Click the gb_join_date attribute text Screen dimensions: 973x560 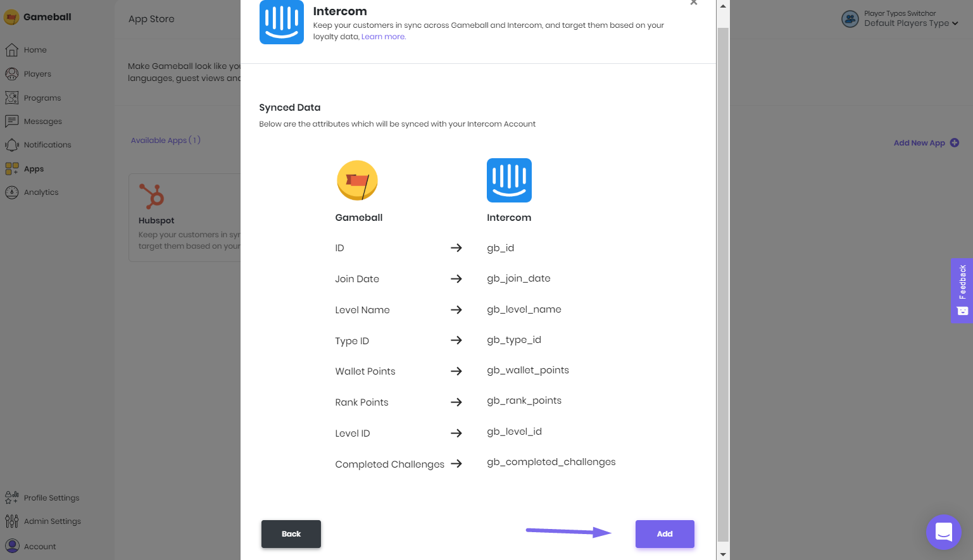(x=518, y=278)
